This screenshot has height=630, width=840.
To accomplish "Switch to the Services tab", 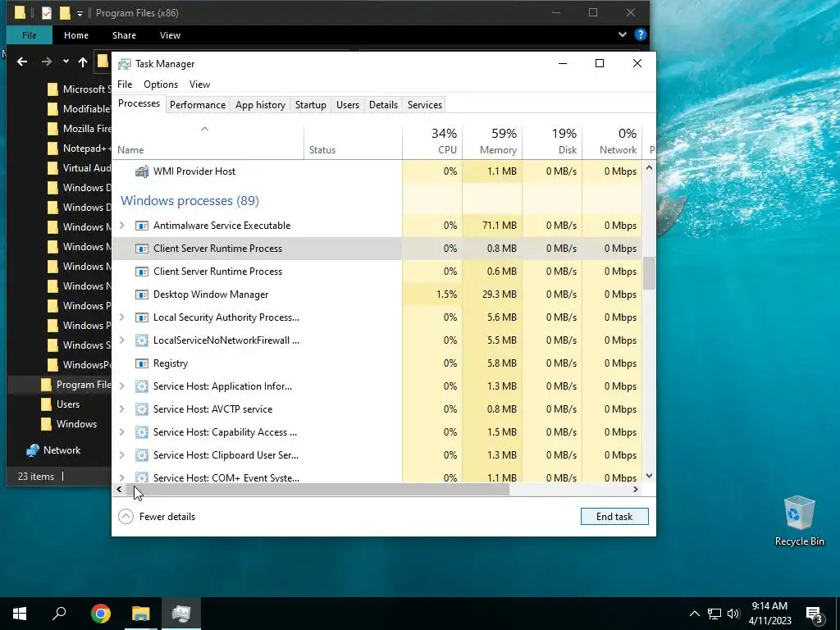I will (x=425, y=105).
